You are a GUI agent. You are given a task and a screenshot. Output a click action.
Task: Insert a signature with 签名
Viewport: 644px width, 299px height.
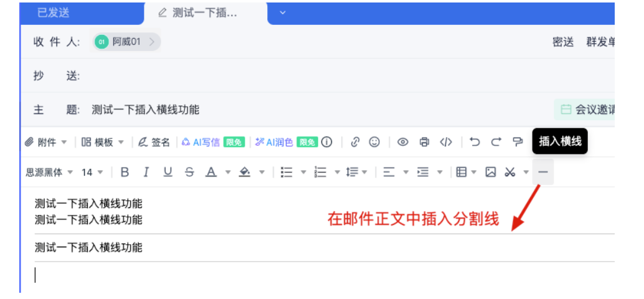154,142
